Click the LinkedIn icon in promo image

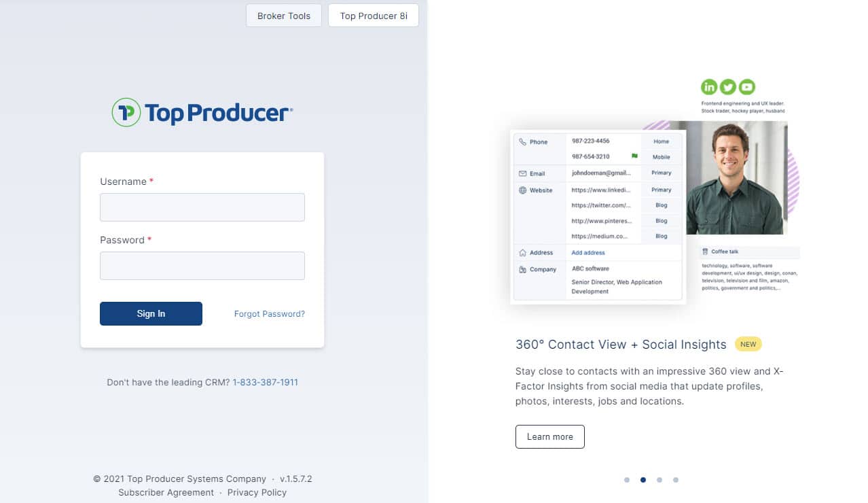pyautogui.click(x=709, y=86)
